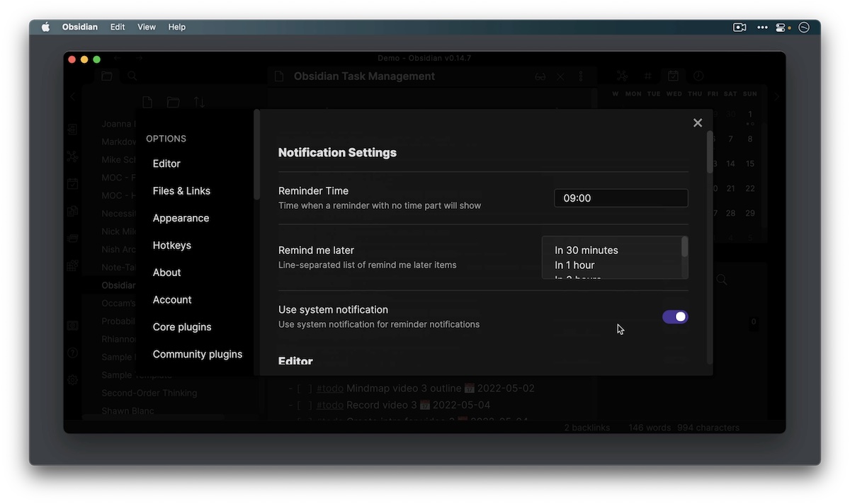Open Hotkeys settings
This screenshot has height=504, width=850.
[172, 245]
